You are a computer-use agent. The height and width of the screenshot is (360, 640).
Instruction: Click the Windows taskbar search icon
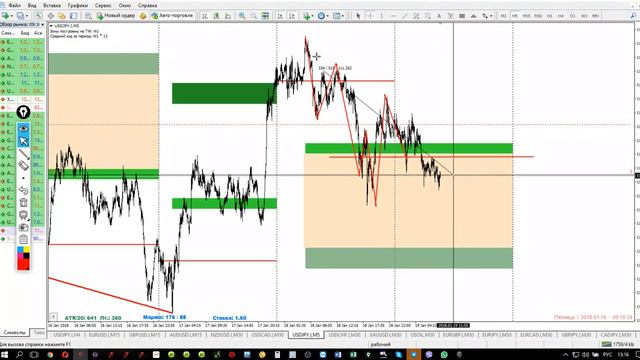click(19, 355)
